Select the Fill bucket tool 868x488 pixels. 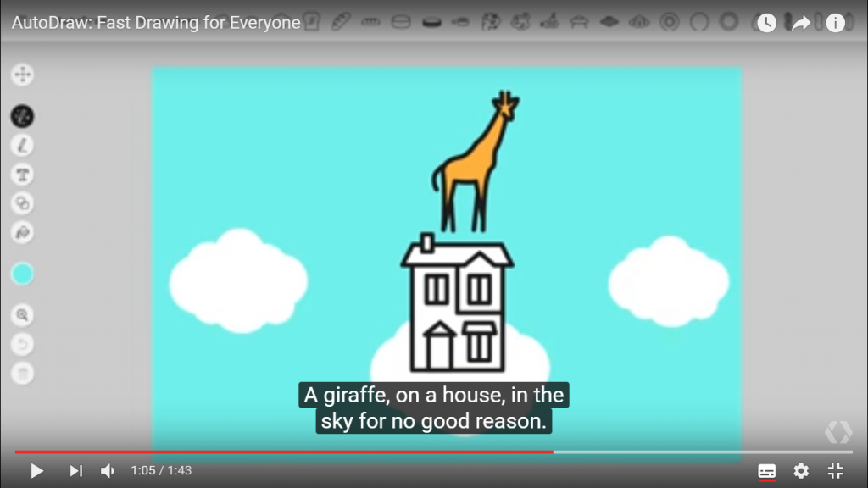(23, 232)
